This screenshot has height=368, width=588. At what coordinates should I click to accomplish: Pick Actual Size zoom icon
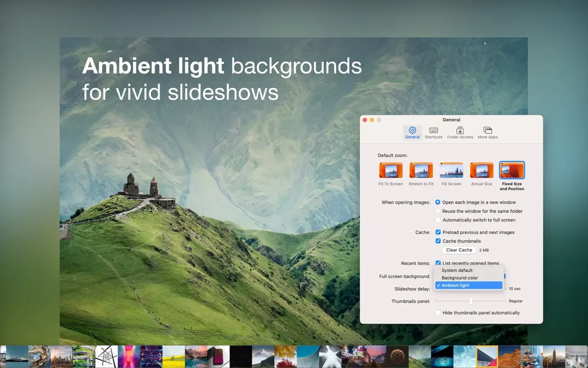point(481,170)
